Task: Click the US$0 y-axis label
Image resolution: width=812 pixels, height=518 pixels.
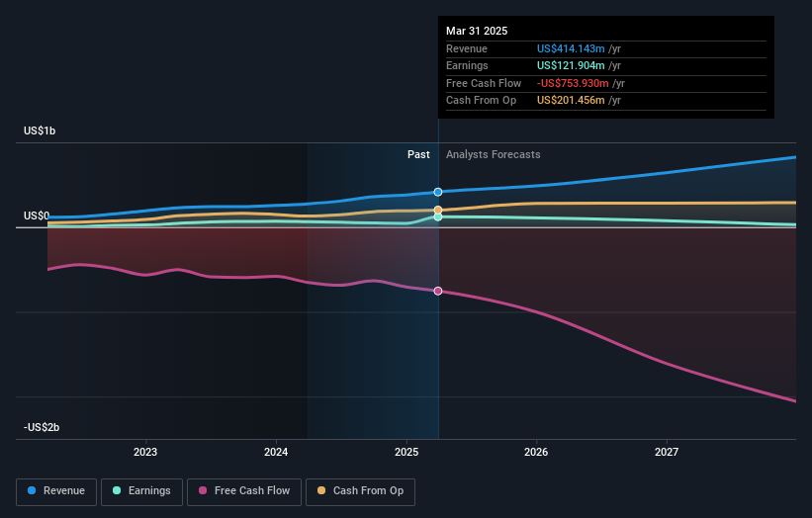Action: point(37,216)
